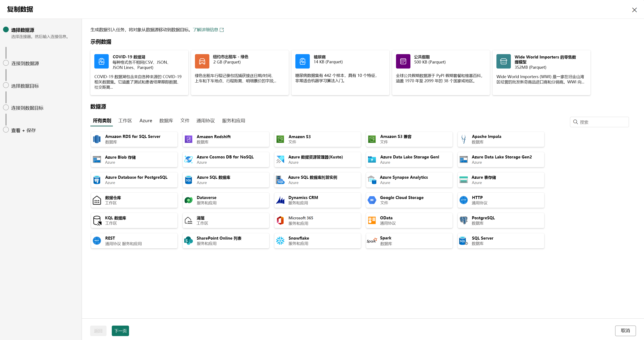The height and width of the screenshot is (340, 644).
Task: Click the Amazon RDS for SQL Server icon
Action: click(97, 139)
